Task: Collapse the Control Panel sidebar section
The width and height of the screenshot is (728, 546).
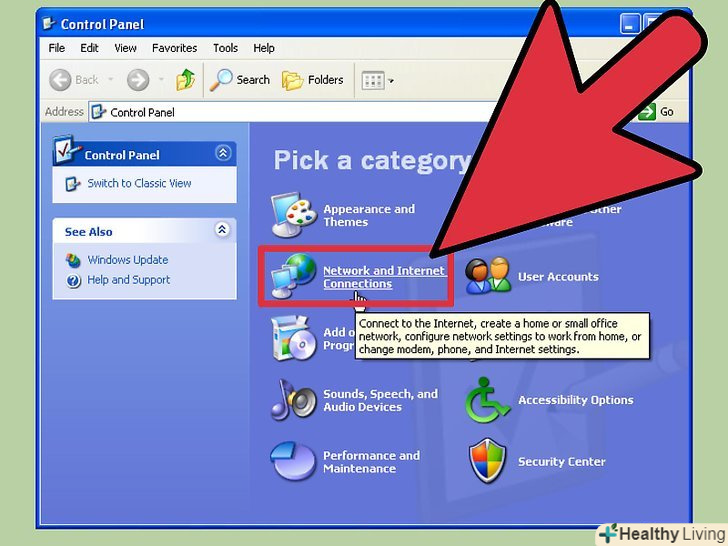Action: (223, 153)
